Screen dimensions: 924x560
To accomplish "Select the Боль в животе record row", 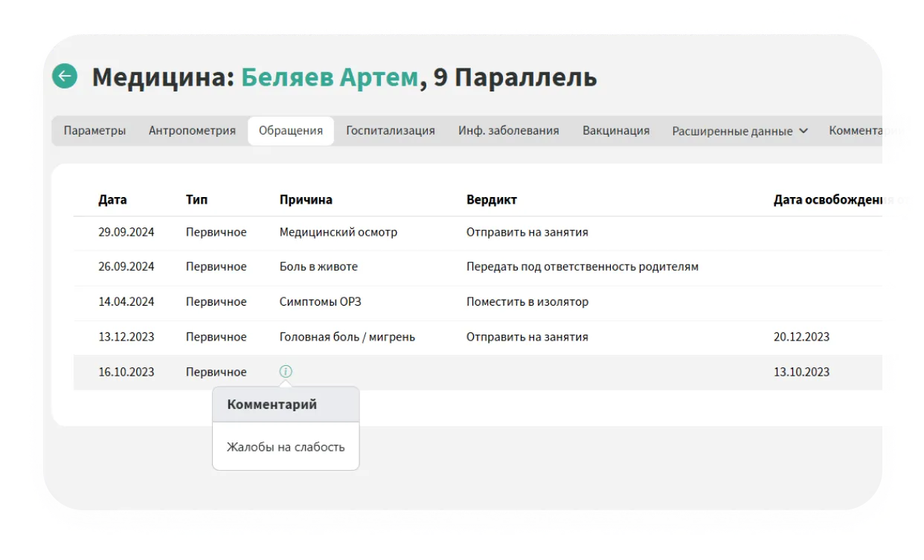I will pos(318,266).
